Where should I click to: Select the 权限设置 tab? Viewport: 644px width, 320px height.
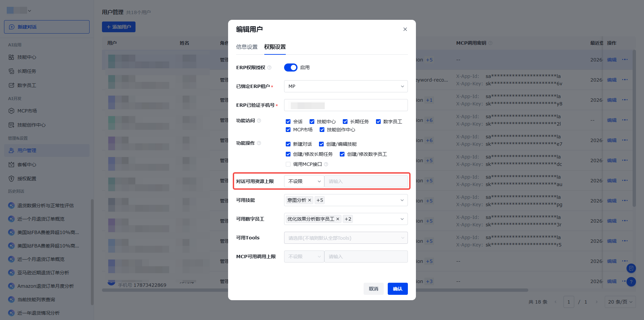(x=275, y=47)
